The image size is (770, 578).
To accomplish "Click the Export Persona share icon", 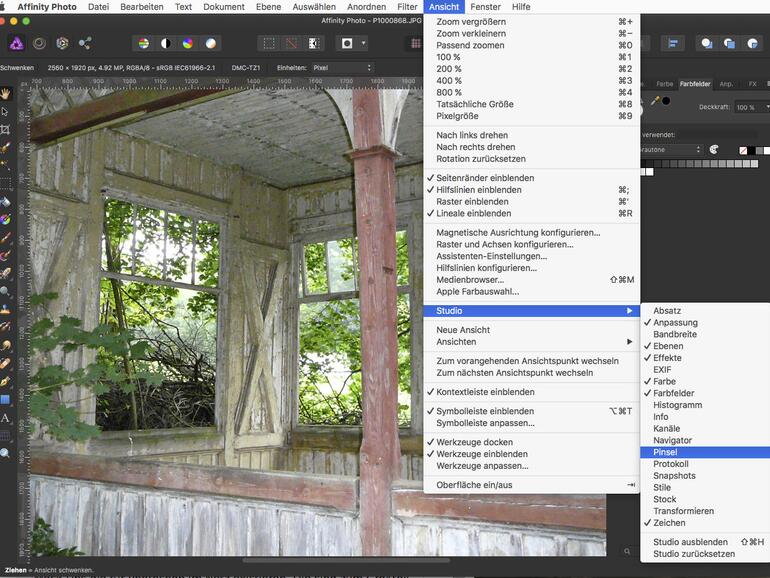I will point(85,43).
